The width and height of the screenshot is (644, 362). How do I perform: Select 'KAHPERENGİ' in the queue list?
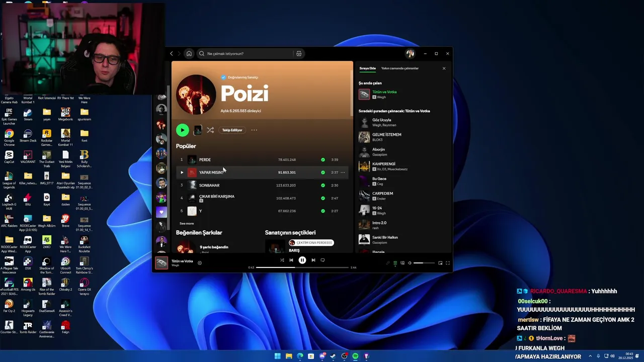[383, 164]
